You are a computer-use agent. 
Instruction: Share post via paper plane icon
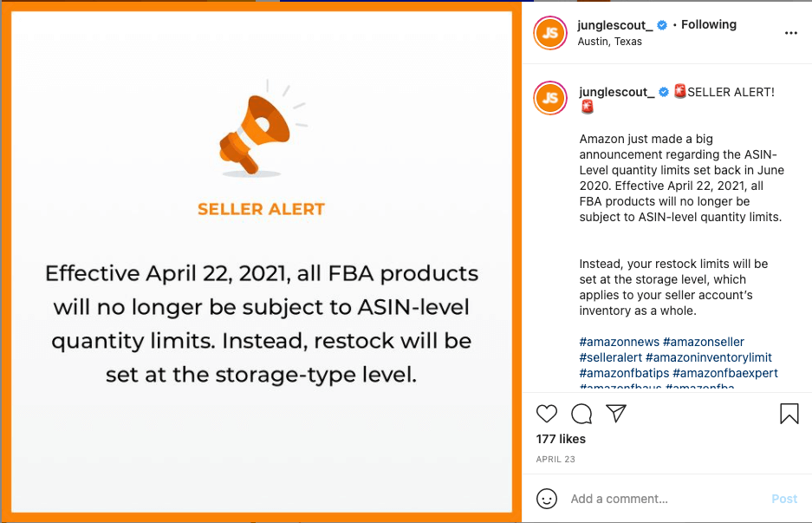616,413
